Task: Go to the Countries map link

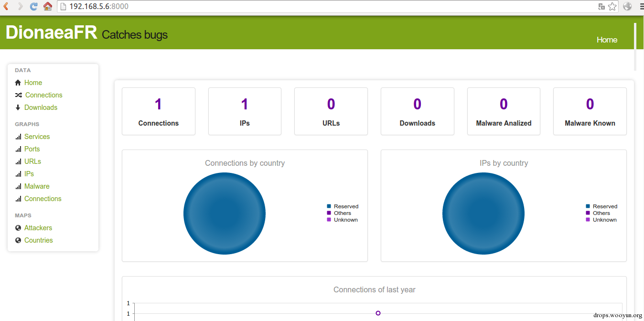Action: (38, 240)
